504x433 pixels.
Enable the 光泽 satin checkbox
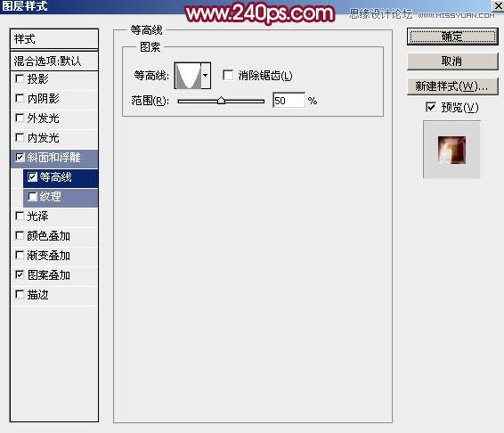[x=20, y=216]
